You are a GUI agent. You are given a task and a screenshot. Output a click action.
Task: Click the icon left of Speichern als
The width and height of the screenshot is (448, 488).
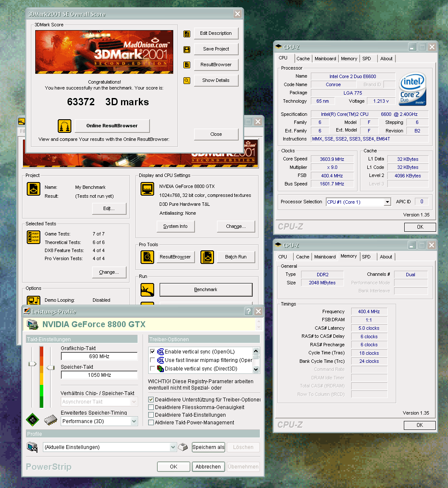tap(183, 447)
